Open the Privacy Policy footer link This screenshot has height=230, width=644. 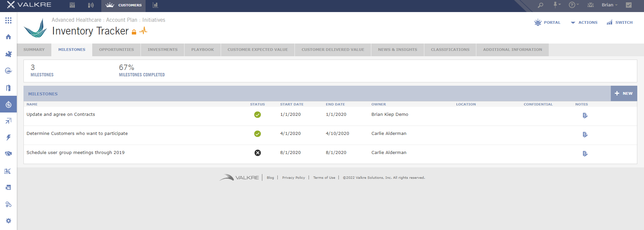[x=293, y=178]
